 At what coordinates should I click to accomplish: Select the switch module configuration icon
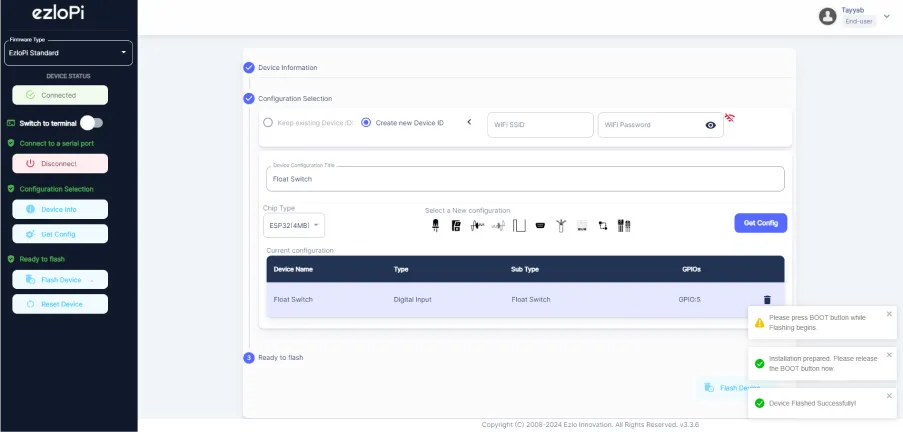pyautogui.click(x=456, y=226)
